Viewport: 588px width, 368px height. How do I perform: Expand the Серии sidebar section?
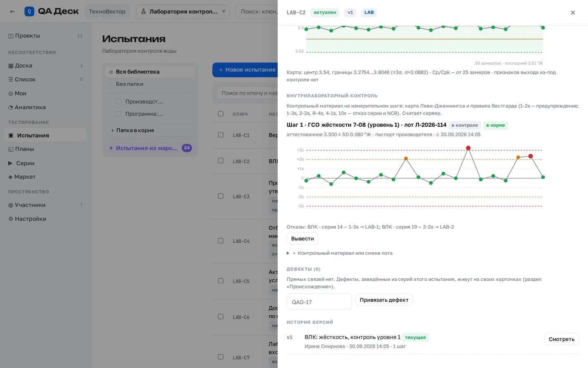click(x=11, y=163)
